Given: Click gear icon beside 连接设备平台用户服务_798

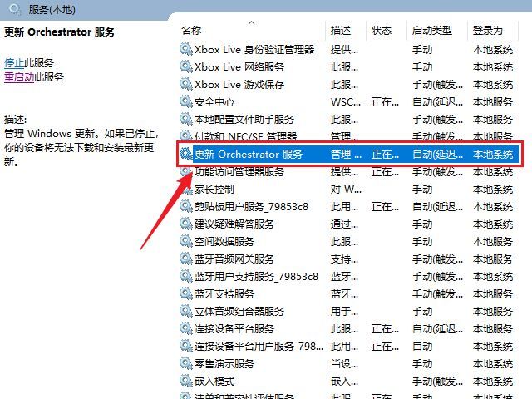Looking at the screenshot, I should click(x=186, y=346).
